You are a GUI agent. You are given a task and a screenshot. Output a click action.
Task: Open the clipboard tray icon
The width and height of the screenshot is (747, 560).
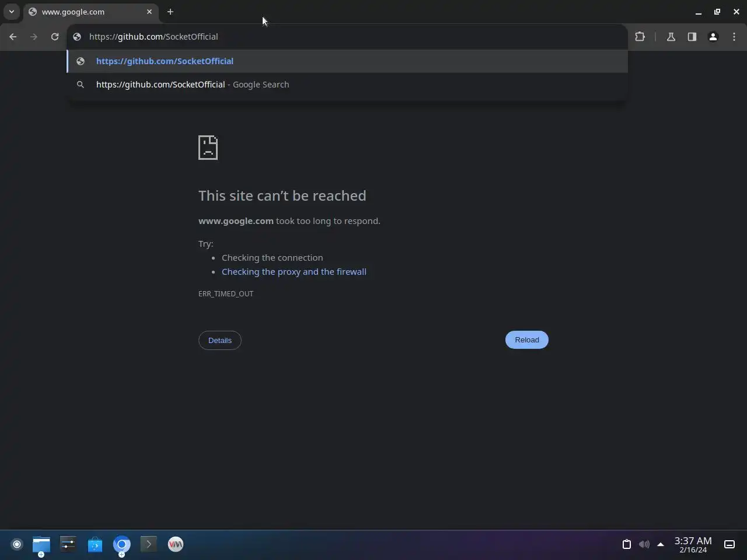pos(627,544)
